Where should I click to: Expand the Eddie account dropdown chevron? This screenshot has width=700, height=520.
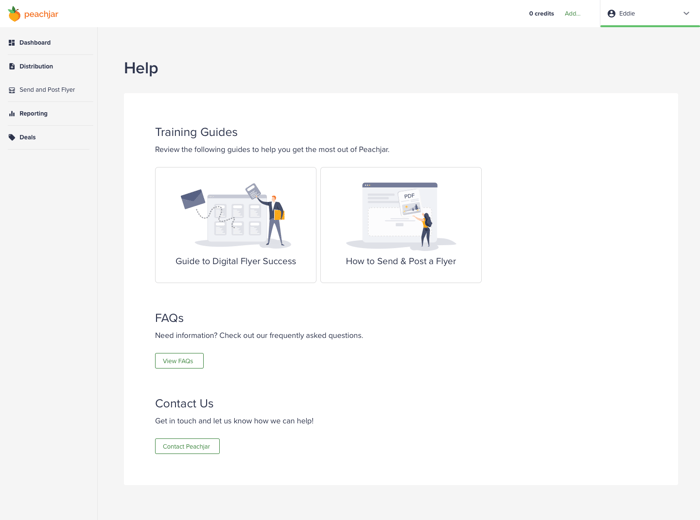click(x=686, y=13)
